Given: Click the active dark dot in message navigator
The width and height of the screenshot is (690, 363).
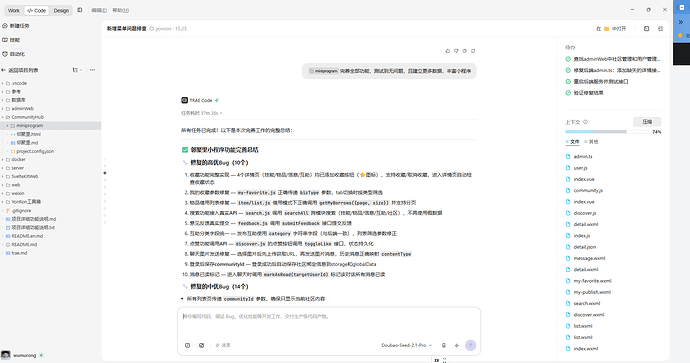Looking at the screenshot, I should point(105,173).
